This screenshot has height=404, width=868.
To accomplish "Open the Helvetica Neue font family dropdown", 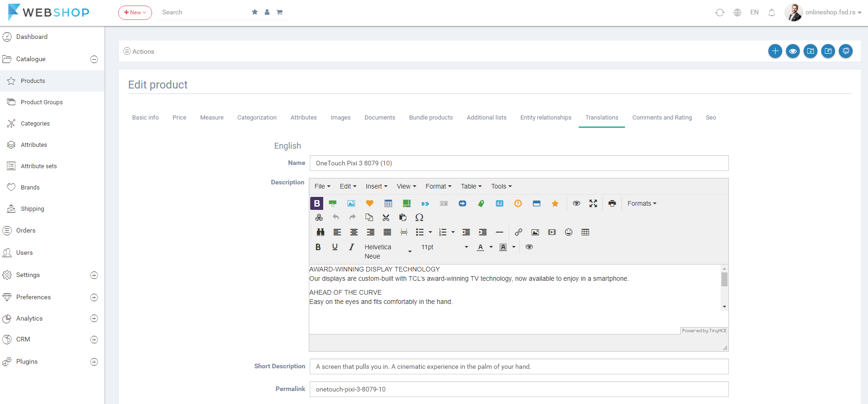I will [x=387, y=252].
